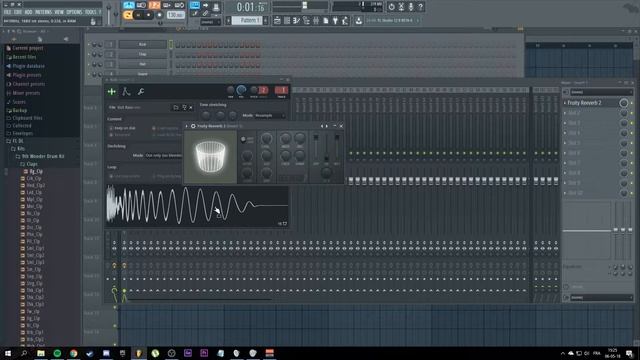Open the OPTIONS menu
The height and width of the screenshot is (360, 640).
pos(74,12)
